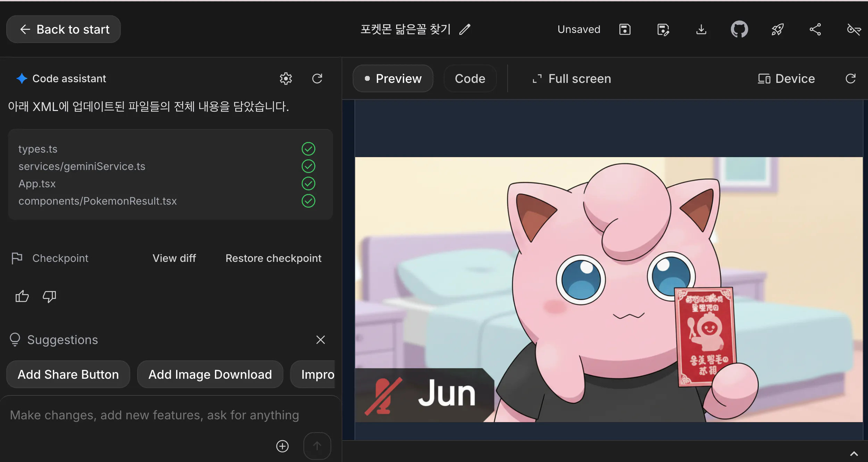
Task: Open the Device selector
Action: click(786, 79)
